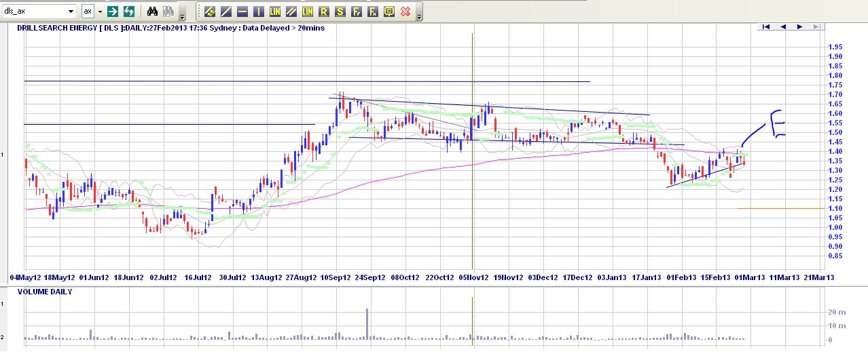The height and width of the screenshot is (352, 868).
Task: Click the Fr Fibonacci tool icon
Action: [x=357, y=12]
